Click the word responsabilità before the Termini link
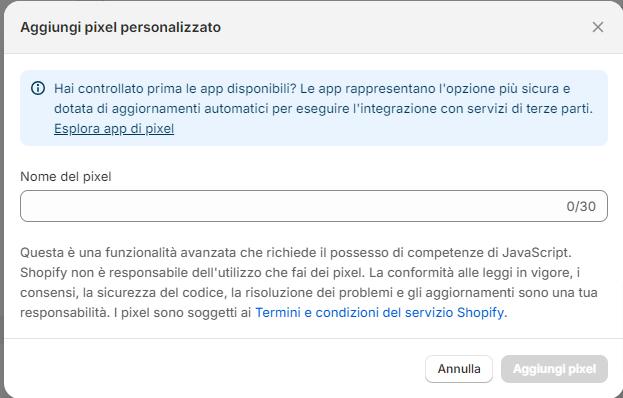This screenshot has width=623, height=398. (x=65, y=313)
